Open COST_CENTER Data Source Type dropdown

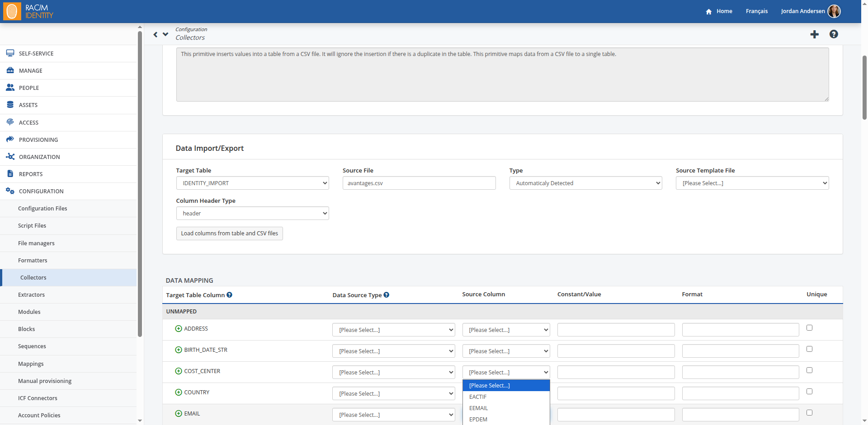[393, 372]
